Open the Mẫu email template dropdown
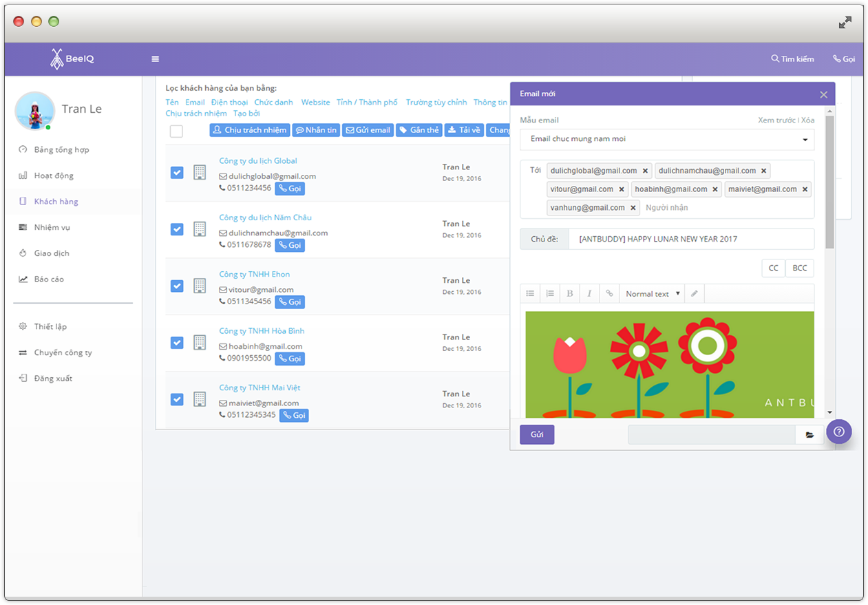 tap(666, 139)
